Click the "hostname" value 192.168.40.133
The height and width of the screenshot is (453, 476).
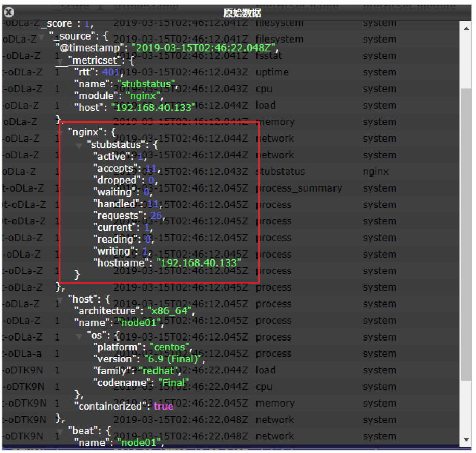click(199, 263)
